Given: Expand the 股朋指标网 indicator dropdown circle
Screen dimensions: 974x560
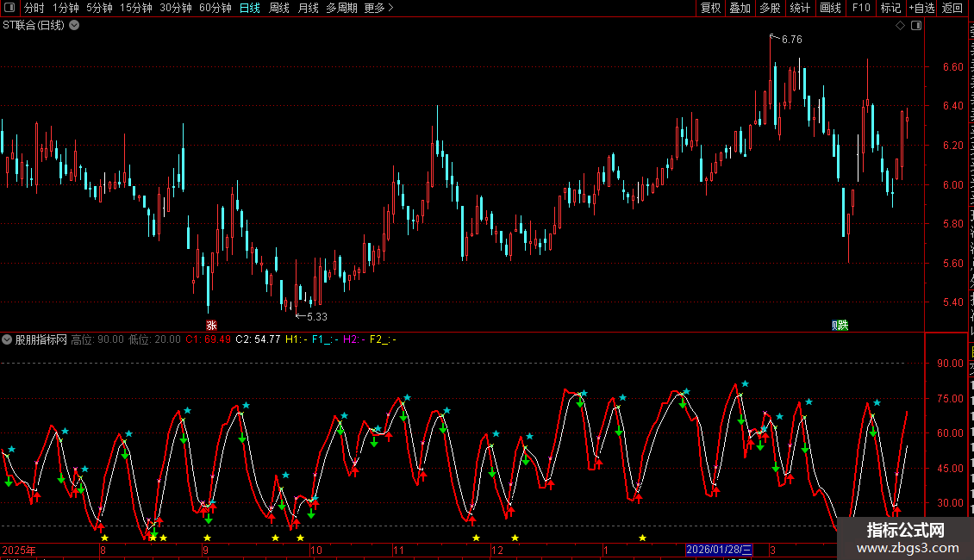Looking at the screenshot, I should click(x=7, y=339).
